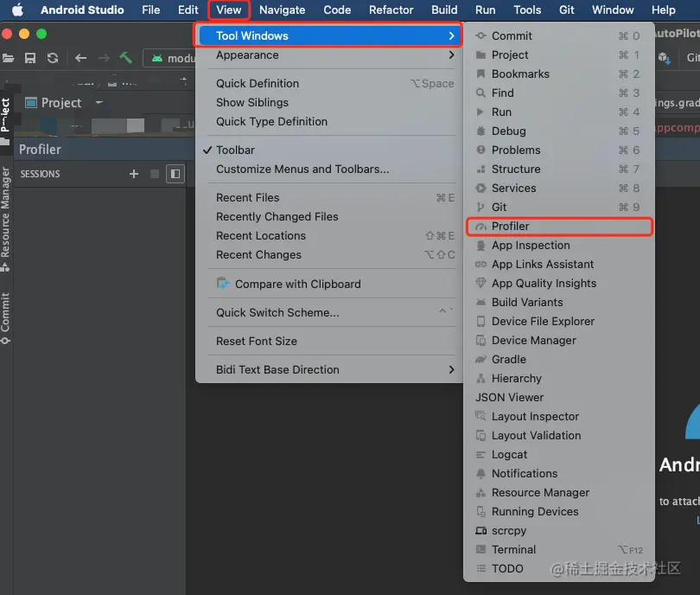Open the Project view dropdown arrow
The height and width of the screenshot is (595, 700).
tap(99, 102)
